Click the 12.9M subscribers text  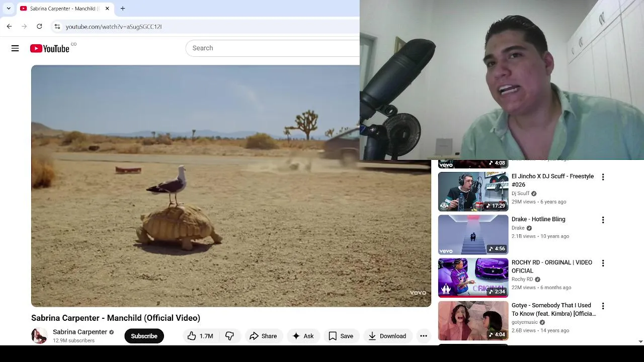[x=73, y=340]
